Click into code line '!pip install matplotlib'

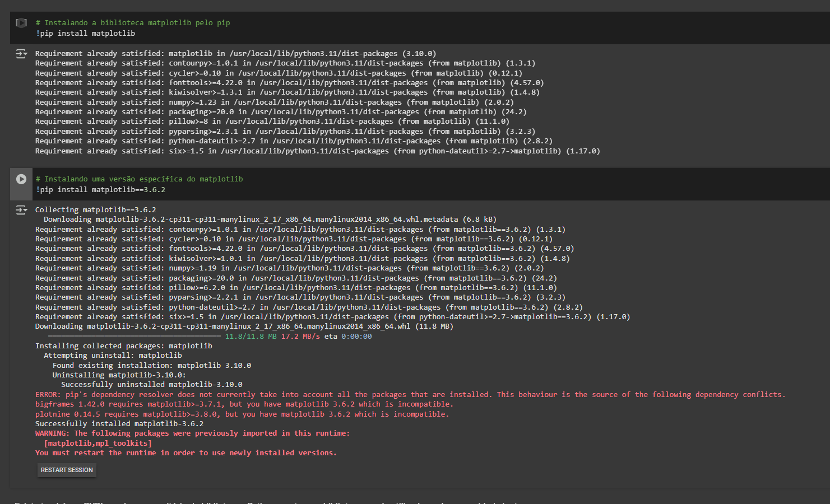tap(85, 34)
